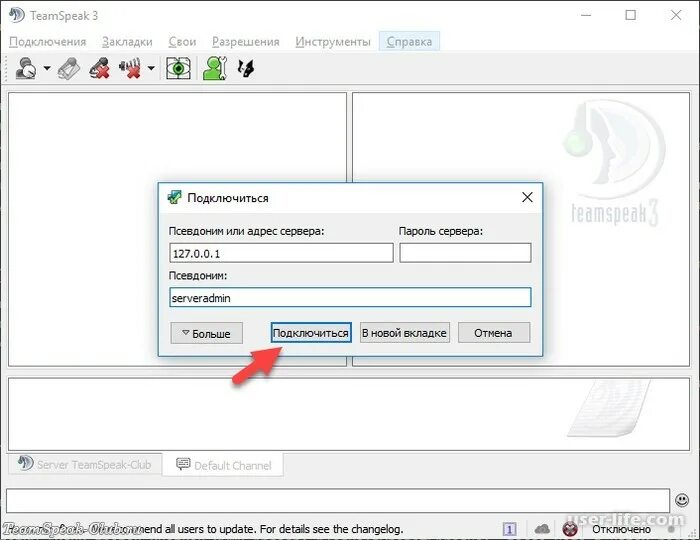Click the Подключиться button
This screenshot has height=540, width=700.
[311, 333]
